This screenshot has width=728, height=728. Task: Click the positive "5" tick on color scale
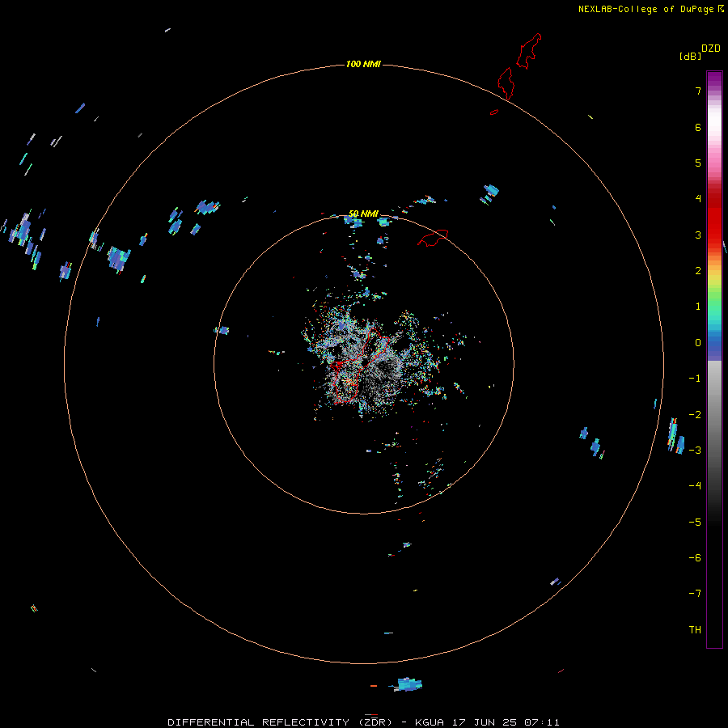coord(698,163)
